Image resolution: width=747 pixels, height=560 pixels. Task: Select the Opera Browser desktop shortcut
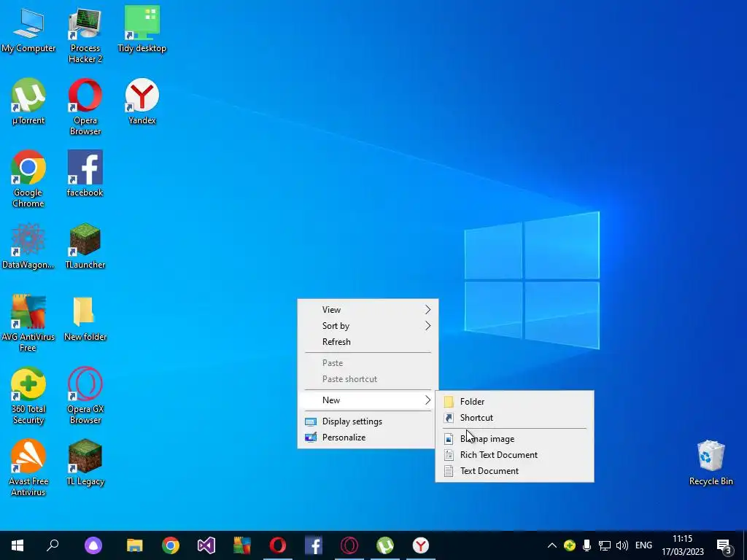[85, 107]
